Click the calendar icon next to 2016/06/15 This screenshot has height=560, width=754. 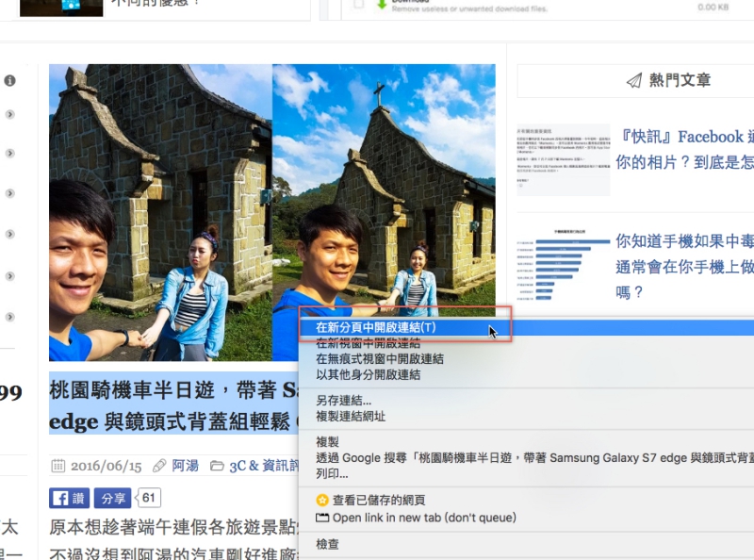coord(57,466)
